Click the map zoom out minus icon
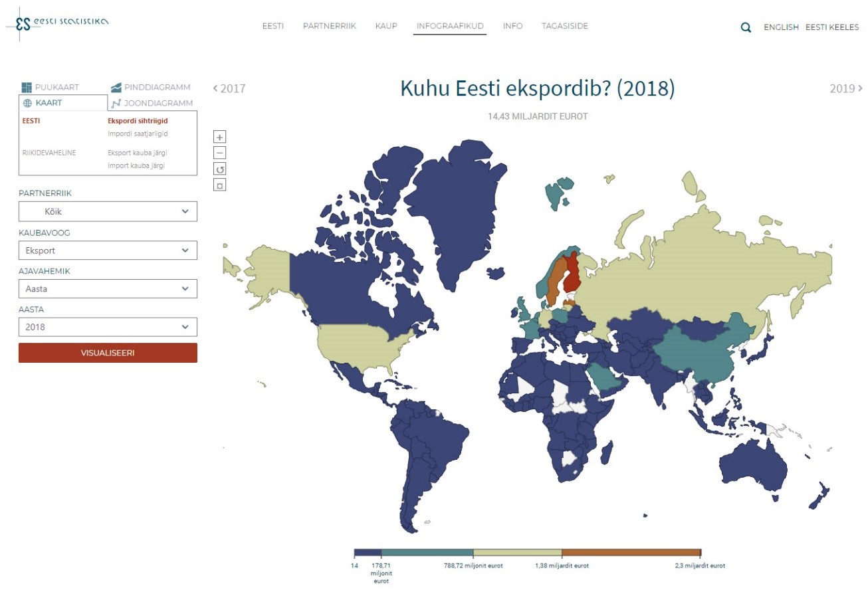 (220, 152)
